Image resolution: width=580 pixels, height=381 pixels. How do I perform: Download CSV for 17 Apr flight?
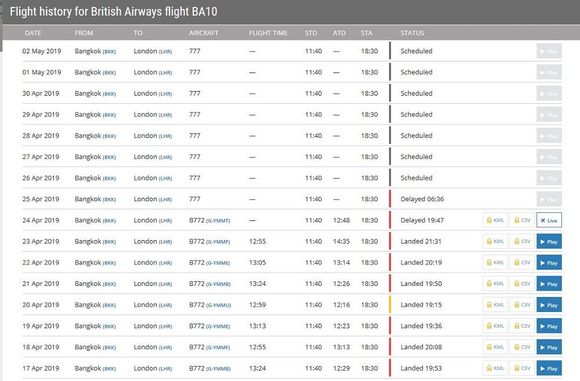(522, 368)
